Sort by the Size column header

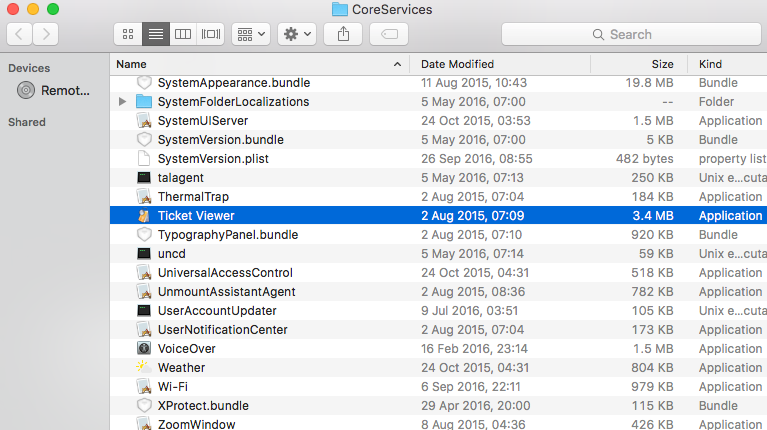click(x=640, y=64)
